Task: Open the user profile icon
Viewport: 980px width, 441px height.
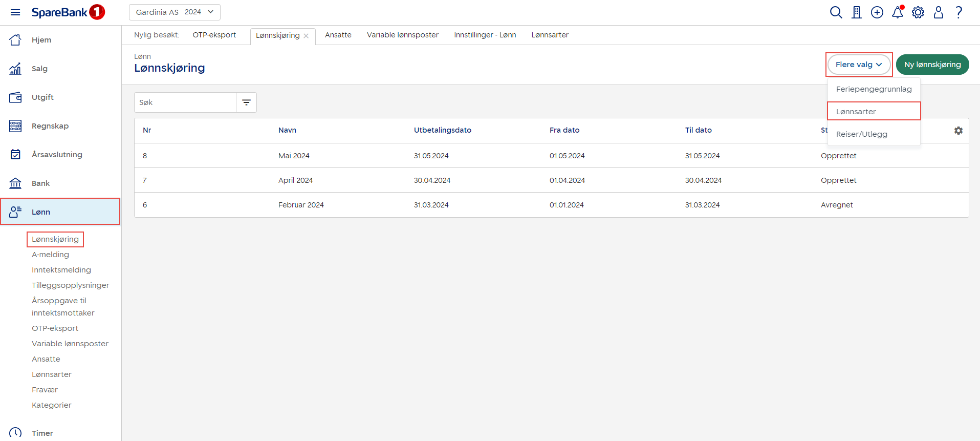Action: click(x=939, y=12)
